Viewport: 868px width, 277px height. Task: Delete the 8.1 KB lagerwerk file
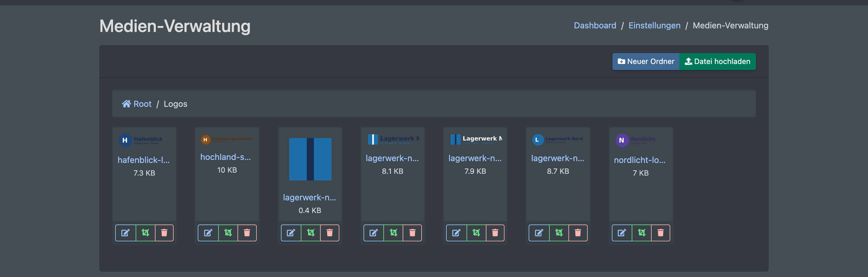coord(412,233)
